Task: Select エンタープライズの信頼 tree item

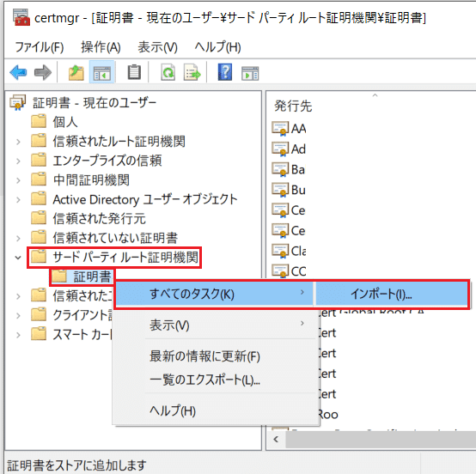Action: [x=107, y=161]
